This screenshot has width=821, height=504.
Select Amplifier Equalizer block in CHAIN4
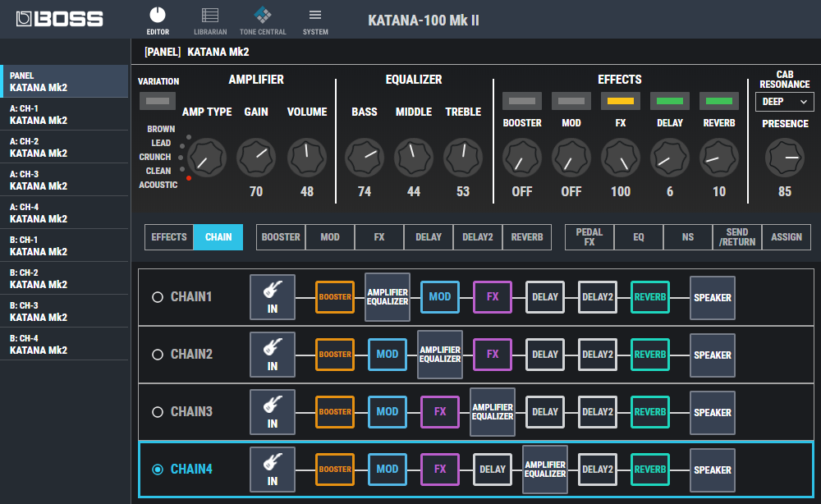click(545, 470)
